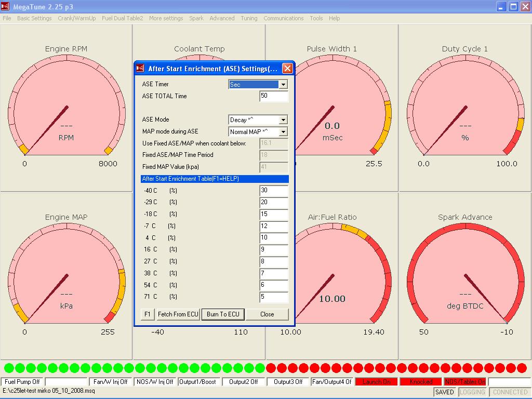Click the 27 C enrichment percent field
Screen dimensions: 532x399
pos(274,262)
